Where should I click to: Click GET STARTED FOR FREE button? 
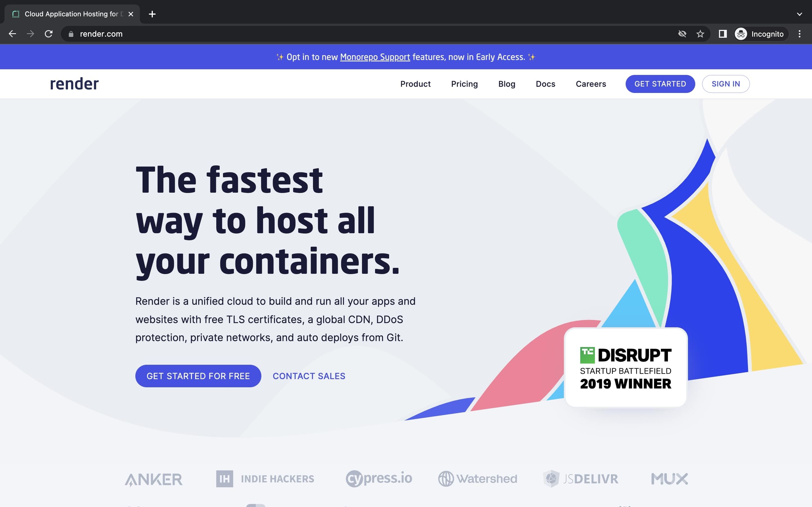(x=198, y=375)
